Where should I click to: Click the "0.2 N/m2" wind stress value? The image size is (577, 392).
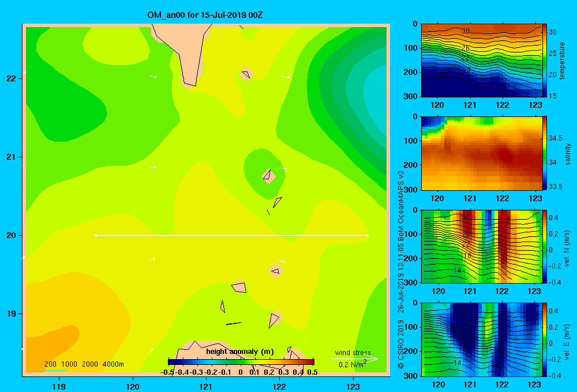353,364
